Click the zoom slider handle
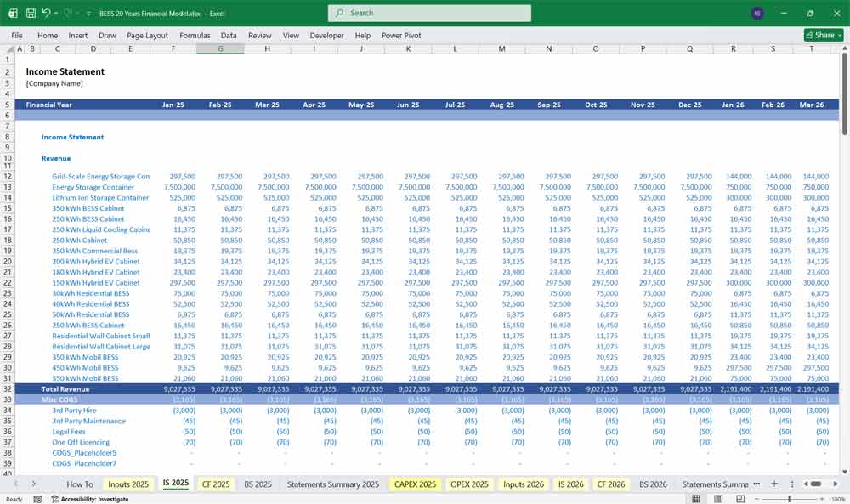The image size is (850, 504). (x=790, y=499)
